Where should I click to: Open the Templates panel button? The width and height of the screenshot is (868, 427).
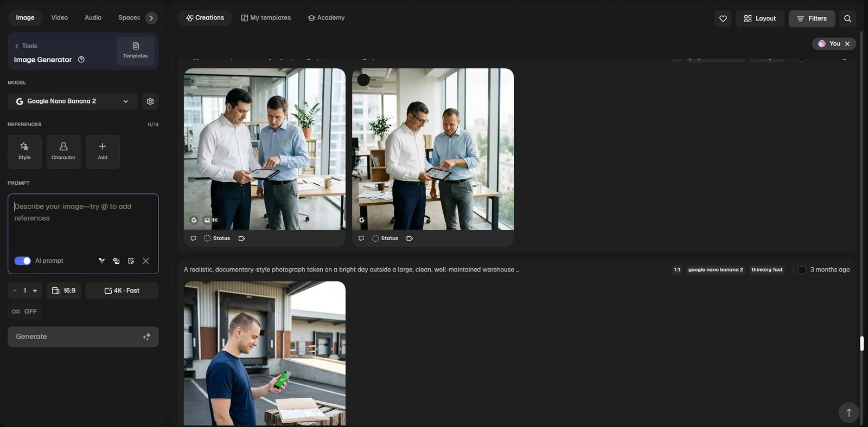[136, 50]
